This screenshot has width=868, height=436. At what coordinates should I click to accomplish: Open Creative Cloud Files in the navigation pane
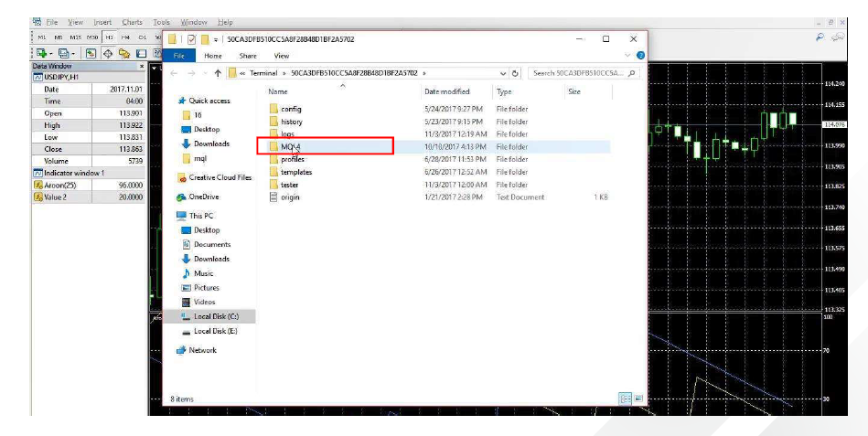[214, 177]
